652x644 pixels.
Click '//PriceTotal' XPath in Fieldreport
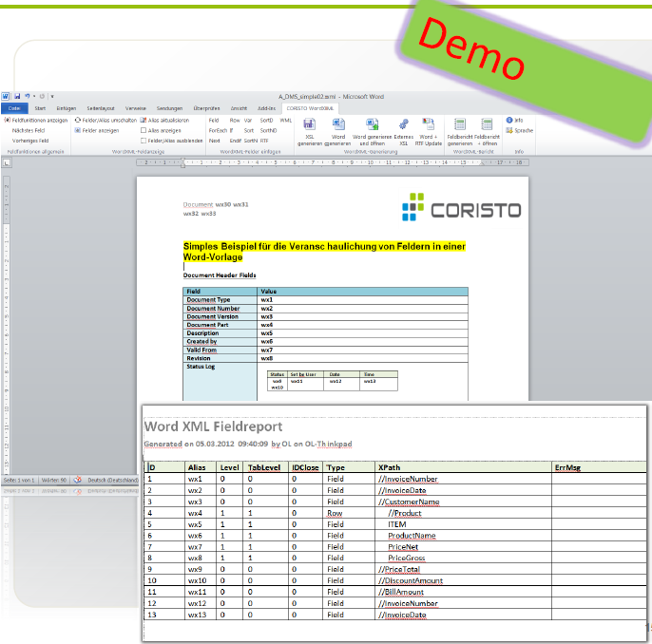coord(399,569)
